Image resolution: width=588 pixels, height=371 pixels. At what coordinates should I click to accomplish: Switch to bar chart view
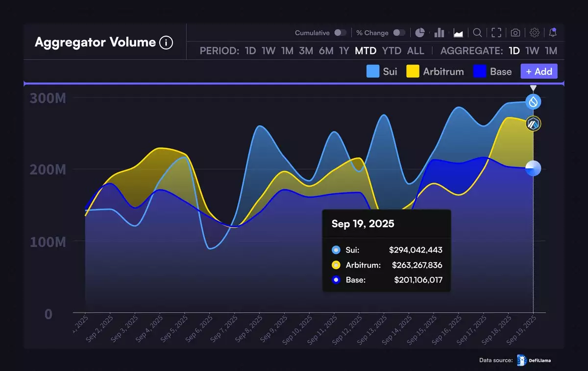click(439, 33)
